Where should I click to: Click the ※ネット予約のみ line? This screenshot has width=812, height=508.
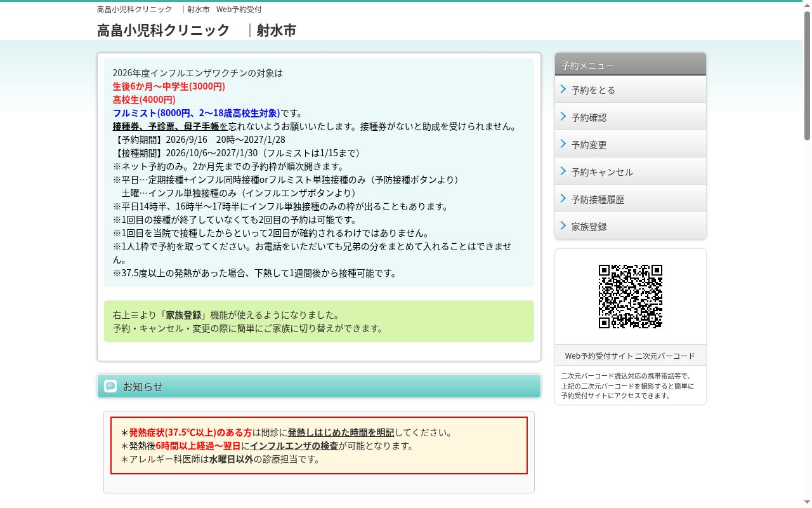228,166
